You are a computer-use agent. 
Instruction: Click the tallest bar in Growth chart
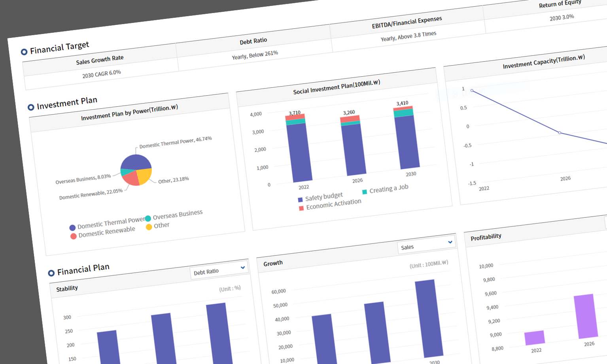(429, 319)
